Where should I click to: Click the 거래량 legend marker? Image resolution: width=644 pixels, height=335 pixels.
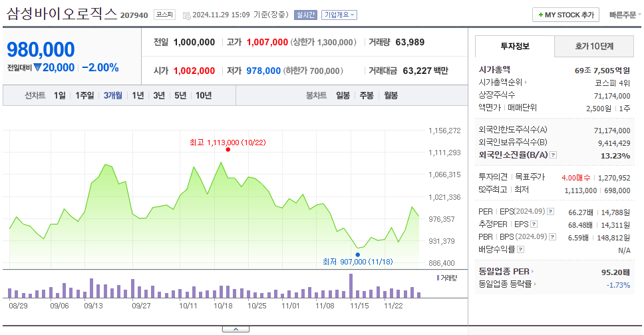pos(438,278)
